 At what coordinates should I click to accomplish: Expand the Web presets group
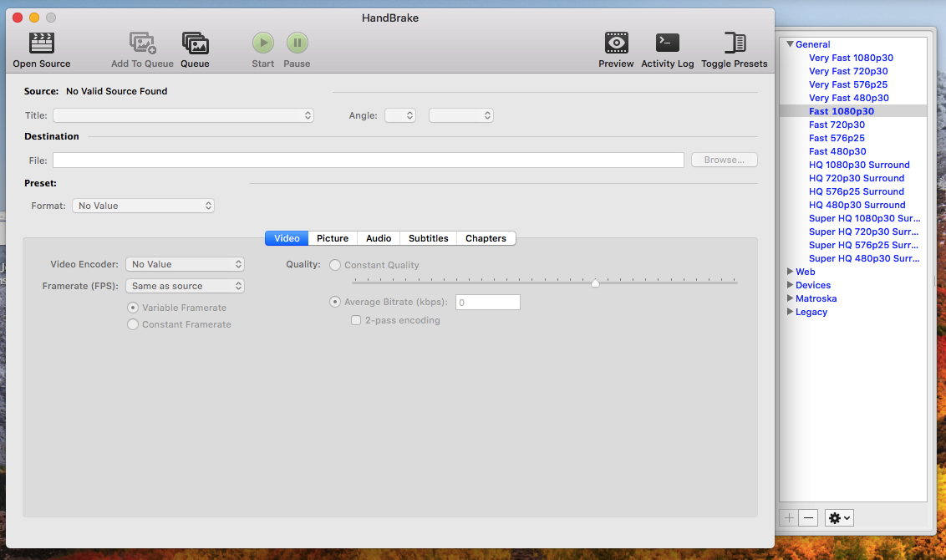point(790,272)
